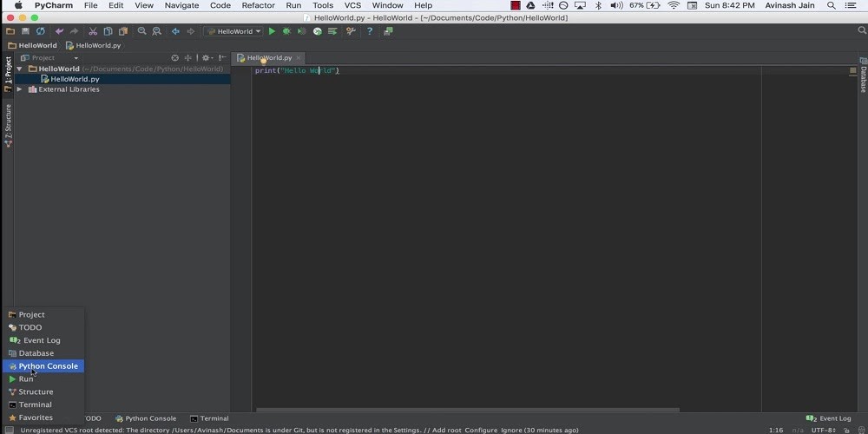This screenshot has height=434, width=868.
Task: Click the Debug bug icon in toolbar
Action: coord(286,31)
